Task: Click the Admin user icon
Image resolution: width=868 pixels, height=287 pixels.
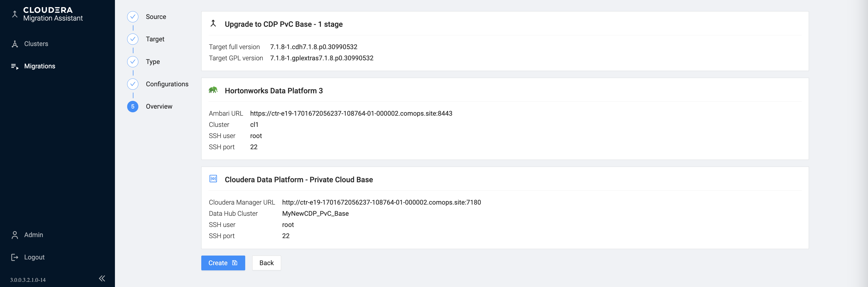Action: [x=15, y=235]
